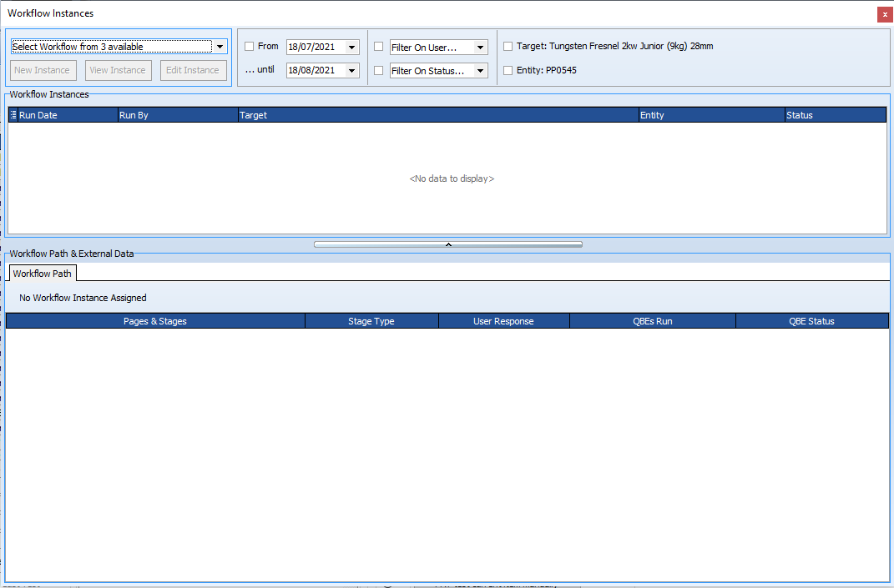Image resolution: width=894 pixels, height=588 pixels.
Task: Click the New Instance button
Action: pyautogui.click(x=43, y=70)
